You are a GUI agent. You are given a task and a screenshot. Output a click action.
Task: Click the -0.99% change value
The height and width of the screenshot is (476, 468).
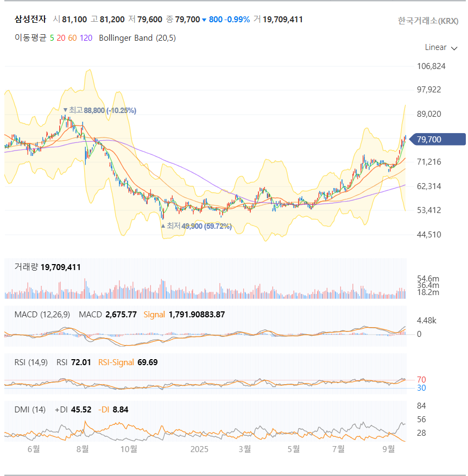237,20
